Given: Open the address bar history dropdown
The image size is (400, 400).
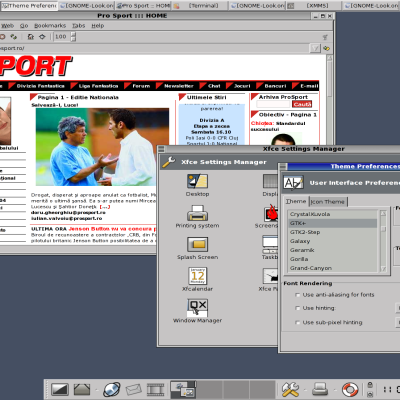Looking at the screenshot, I should 315,49.
